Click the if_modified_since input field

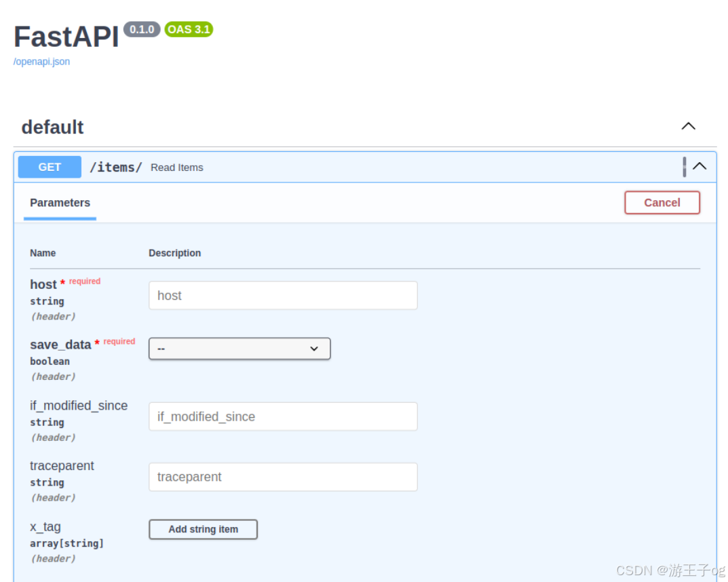283,416
